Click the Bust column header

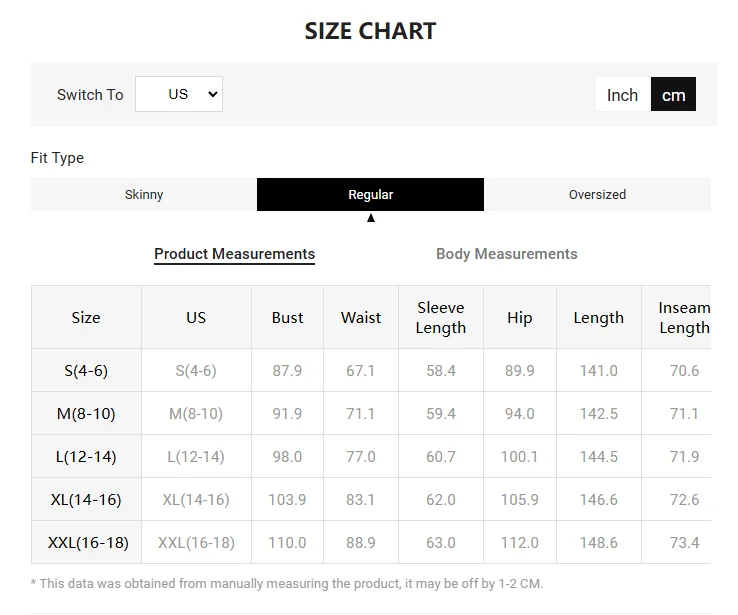click(x=287, y=318)
